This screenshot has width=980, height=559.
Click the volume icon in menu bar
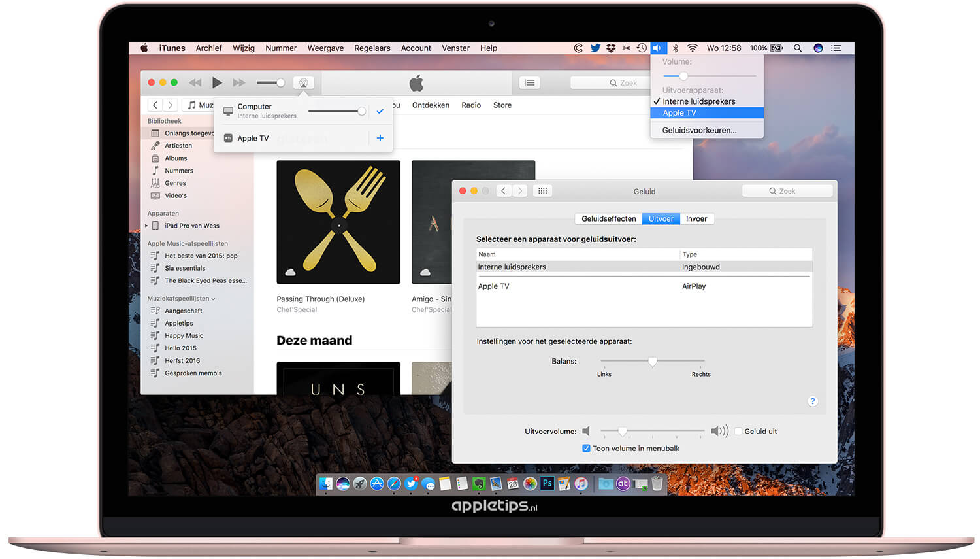[x=658, y=48]
